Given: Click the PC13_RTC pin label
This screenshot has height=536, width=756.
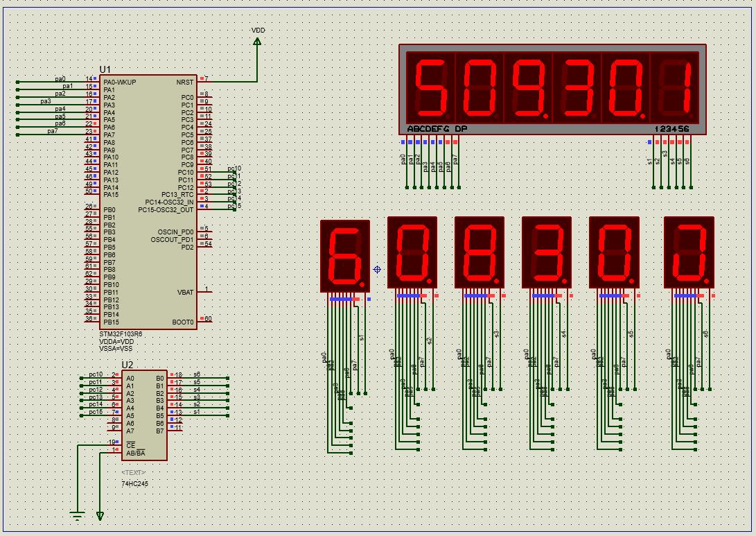Looking at the screenshot, I should (x=177, y=195).
